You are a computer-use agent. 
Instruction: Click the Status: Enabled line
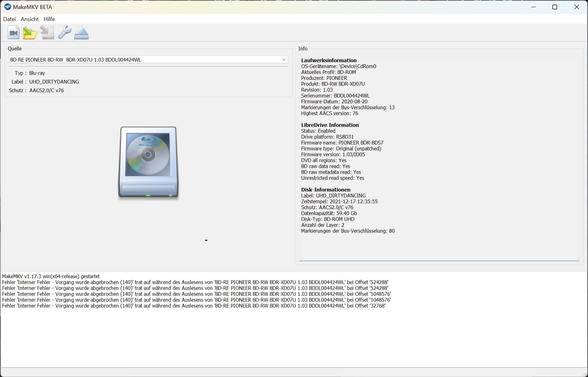click(318, 131)
